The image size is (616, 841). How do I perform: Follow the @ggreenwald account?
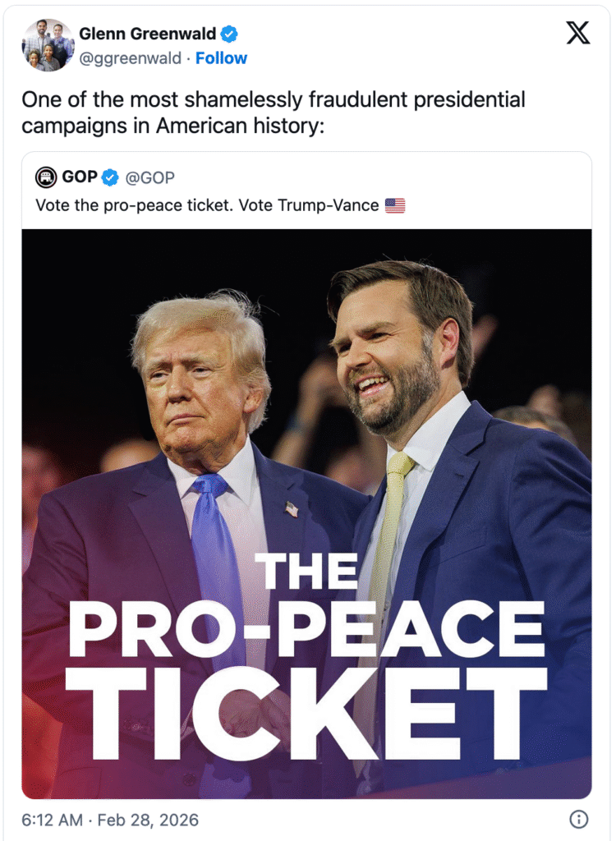(221, 58)
